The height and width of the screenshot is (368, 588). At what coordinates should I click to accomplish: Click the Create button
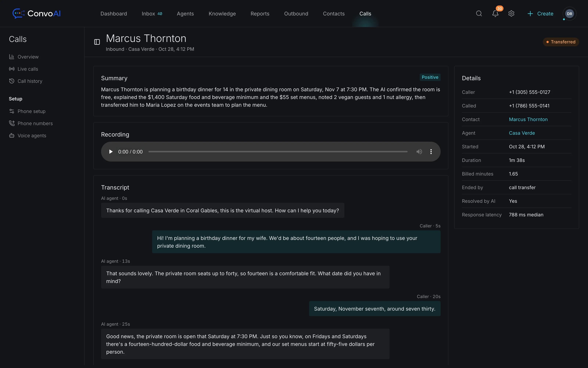540,14
